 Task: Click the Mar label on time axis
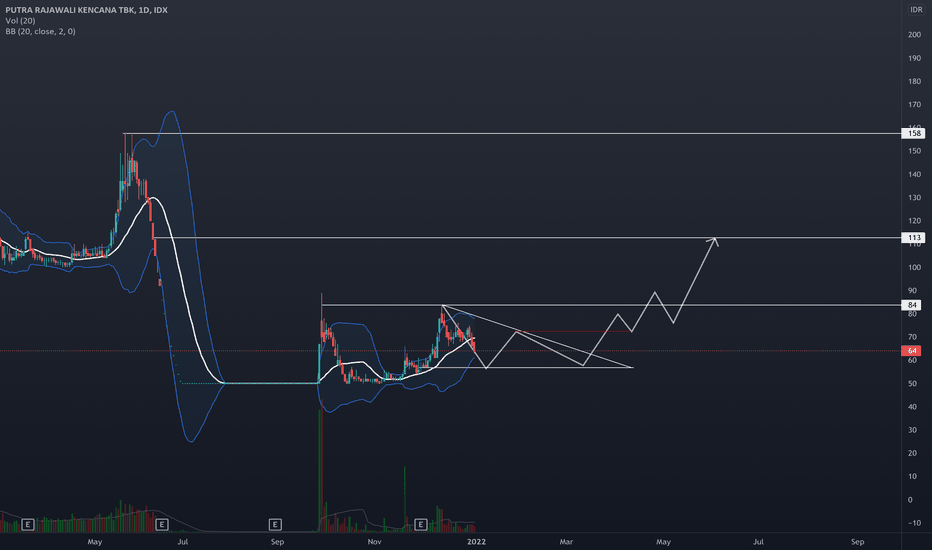[566, 542]
